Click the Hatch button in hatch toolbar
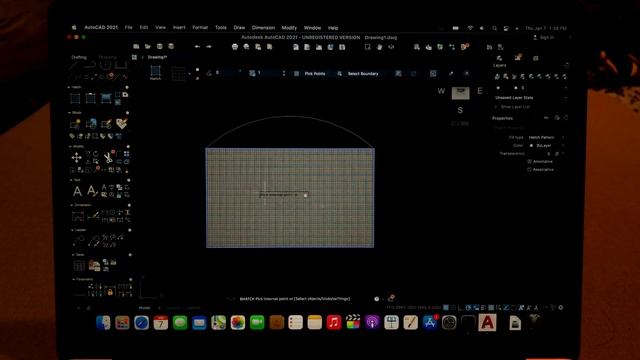Image resolution: width=640 pixels, height=360 pixels. click(156, 73)
